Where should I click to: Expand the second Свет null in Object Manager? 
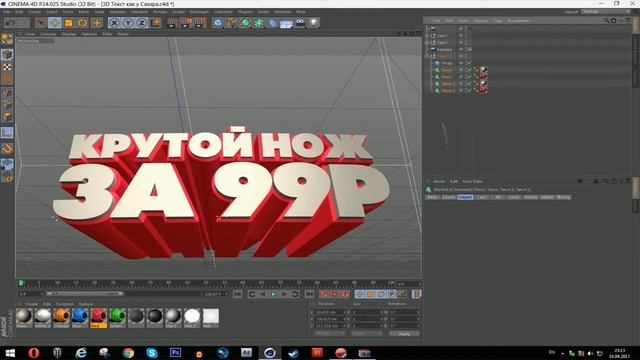pos(427,42)
